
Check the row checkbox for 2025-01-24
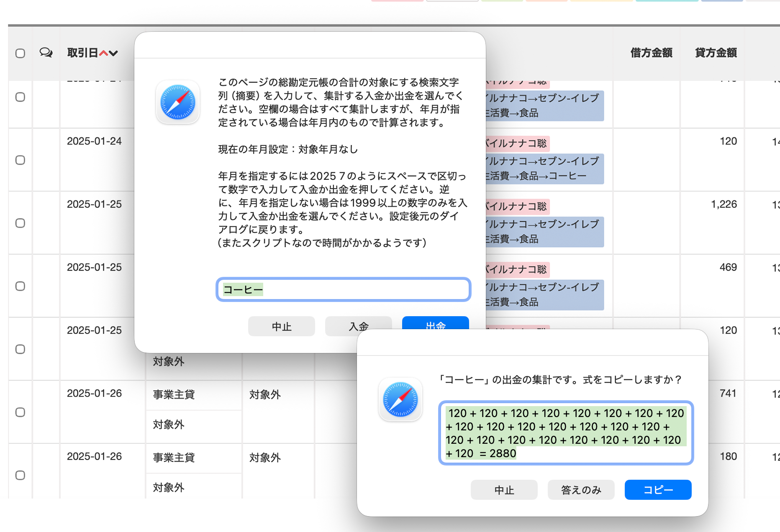20,160
